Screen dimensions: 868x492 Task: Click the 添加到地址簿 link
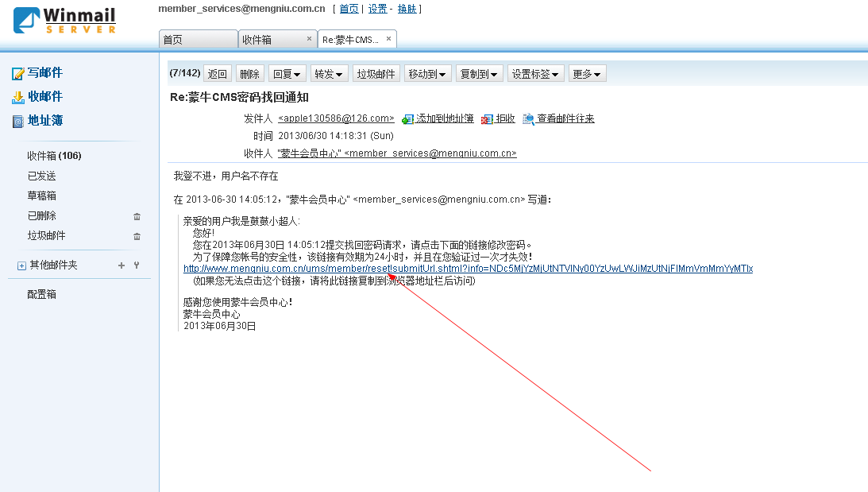coord(445,118)
